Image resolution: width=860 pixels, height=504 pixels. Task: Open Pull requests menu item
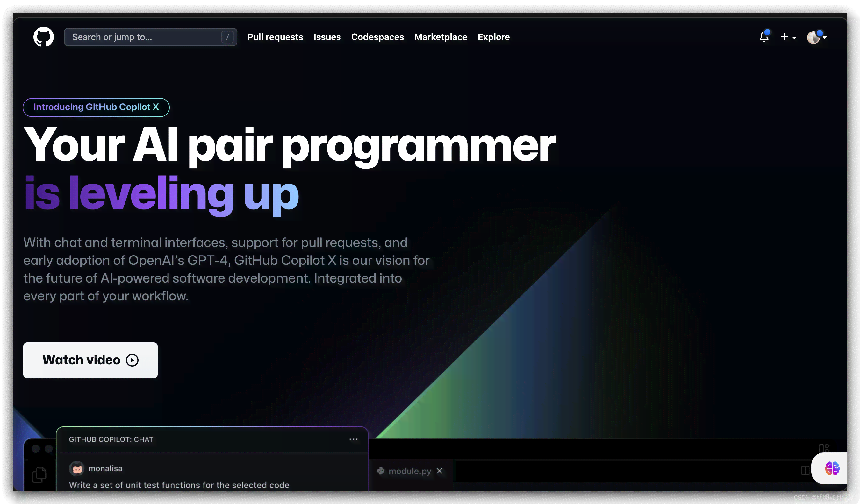click(x=275, y=37)
